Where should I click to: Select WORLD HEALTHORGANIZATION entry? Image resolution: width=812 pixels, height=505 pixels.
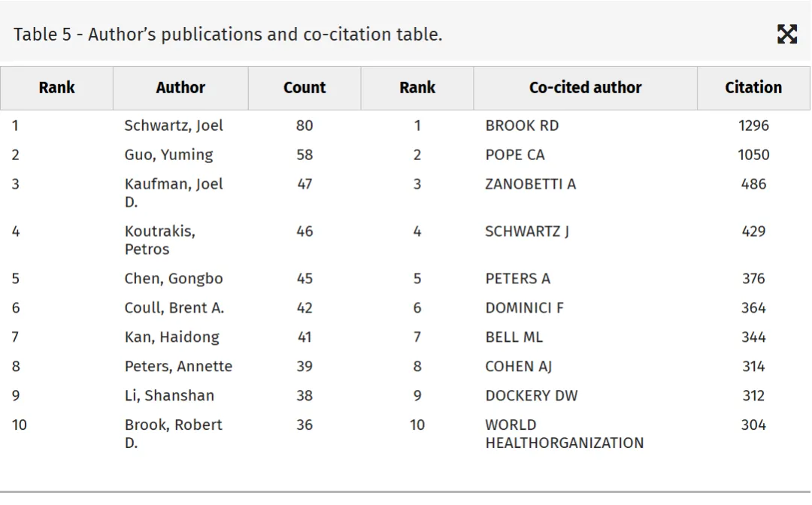pos(565,434)
